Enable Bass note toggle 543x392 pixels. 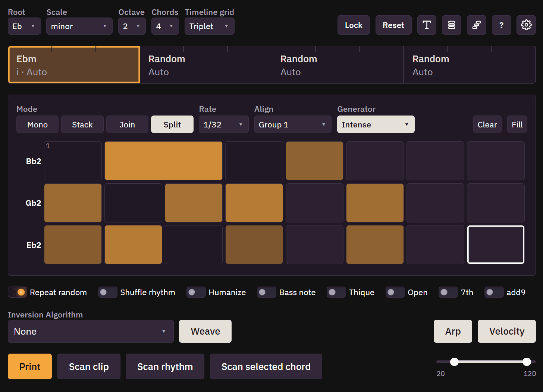coord(267,292)
